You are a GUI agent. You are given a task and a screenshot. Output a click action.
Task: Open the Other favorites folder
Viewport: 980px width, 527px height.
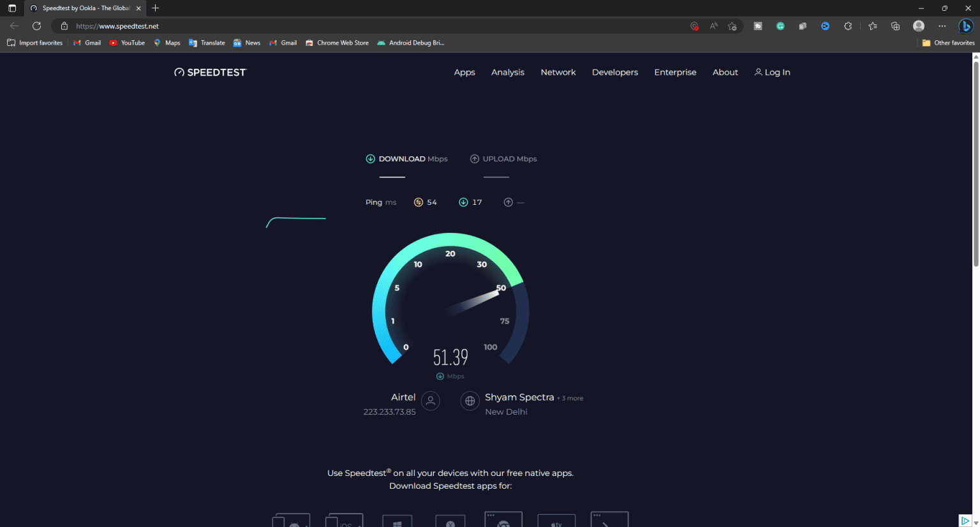point(948,43)
